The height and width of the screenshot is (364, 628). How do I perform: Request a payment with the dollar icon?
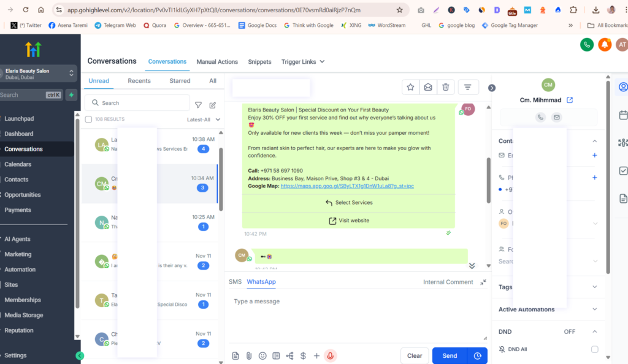303,355
